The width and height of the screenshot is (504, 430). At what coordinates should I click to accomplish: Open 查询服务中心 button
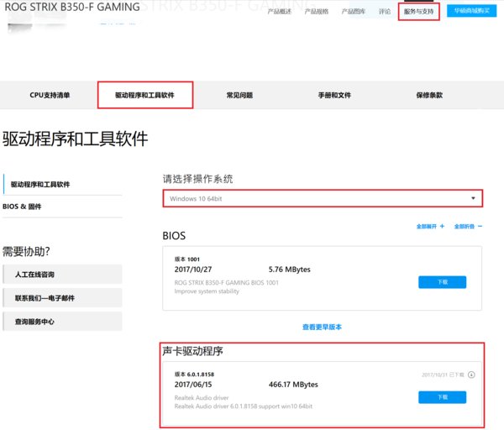click(x=62, y=322)
